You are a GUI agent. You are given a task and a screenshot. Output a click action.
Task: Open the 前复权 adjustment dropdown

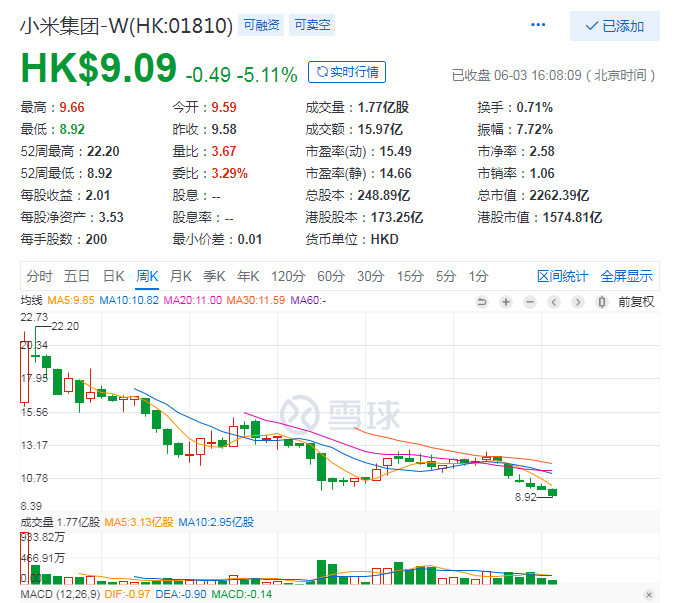tap(636, 302)
